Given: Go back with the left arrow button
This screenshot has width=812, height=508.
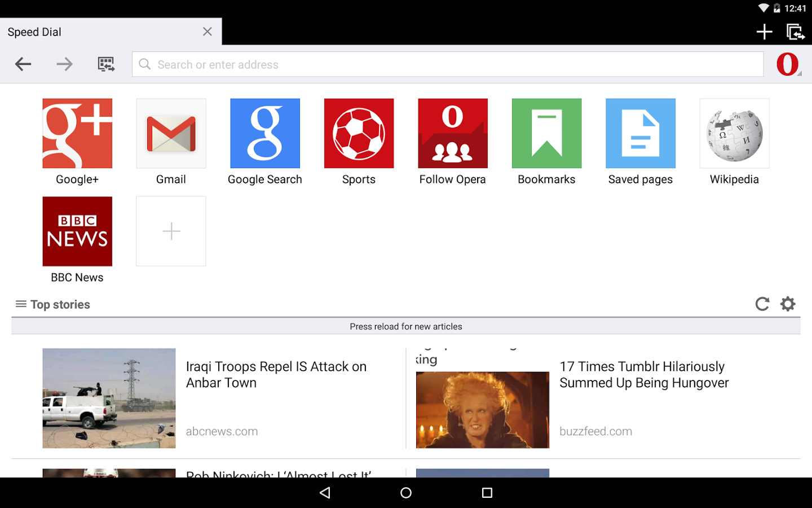Looking at the screenshot, I should [x=23, y=64].
